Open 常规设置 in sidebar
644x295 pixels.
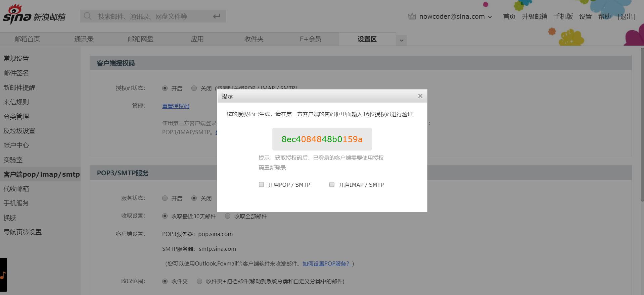click(x=16, y=59)
